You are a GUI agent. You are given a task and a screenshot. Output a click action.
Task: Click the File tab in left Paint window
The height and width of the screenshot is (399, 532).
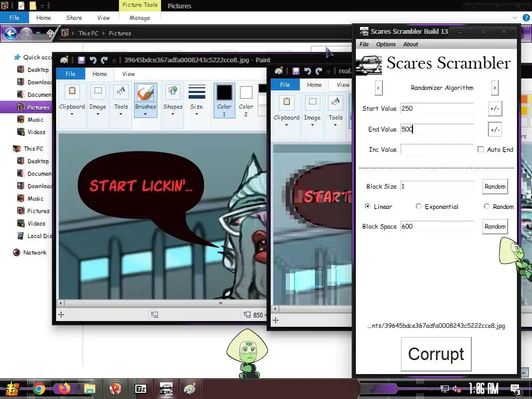point(70,74)
